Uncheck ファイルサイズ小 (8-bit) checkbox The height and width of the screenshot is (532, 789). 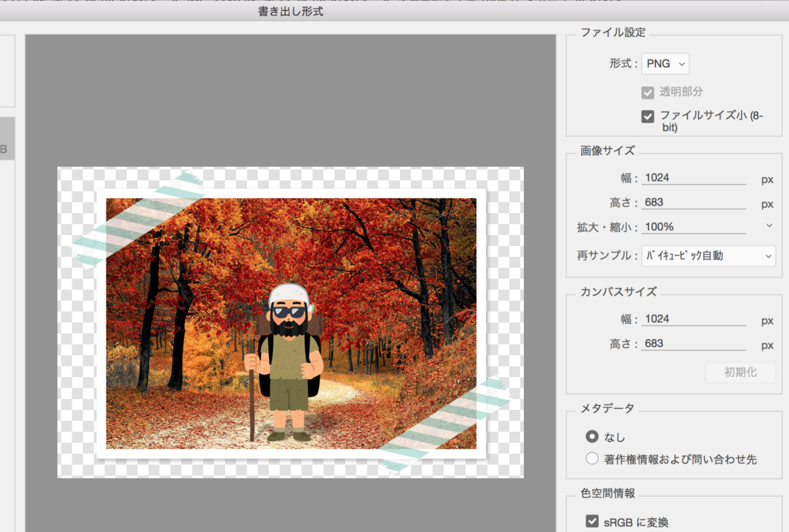[648, 116]
